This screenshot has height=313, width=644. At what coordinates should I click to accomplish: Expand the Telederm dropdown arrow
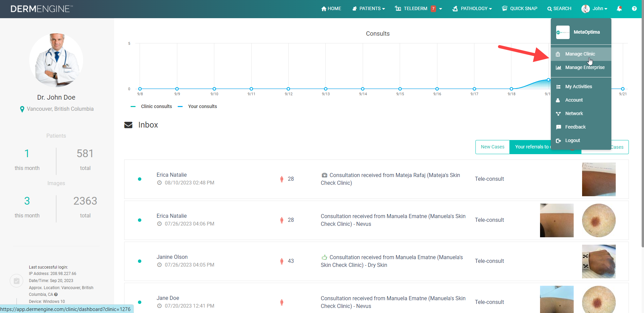[440, 9]
